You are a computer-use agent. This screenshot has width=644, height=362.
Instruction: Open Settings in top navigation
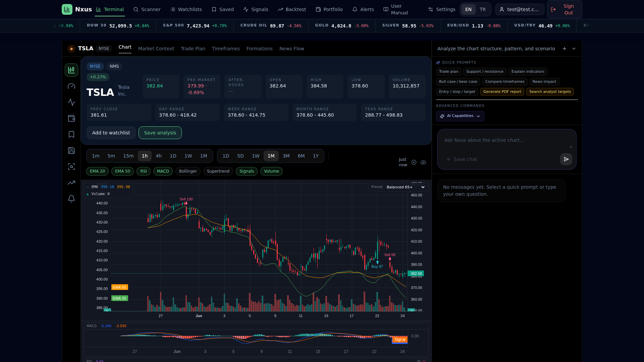click(442, 9)
